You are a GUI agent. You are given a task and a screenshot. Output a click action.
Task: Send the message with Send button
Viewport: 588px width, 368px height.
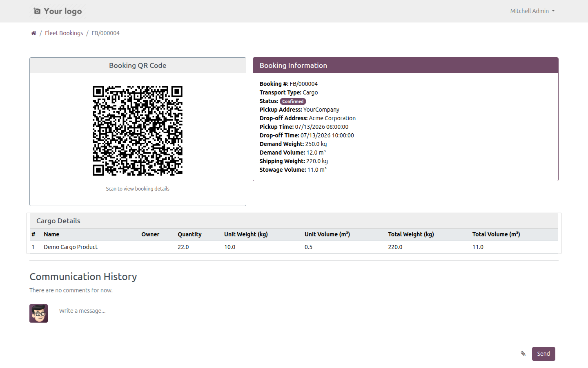click(543, 354)
